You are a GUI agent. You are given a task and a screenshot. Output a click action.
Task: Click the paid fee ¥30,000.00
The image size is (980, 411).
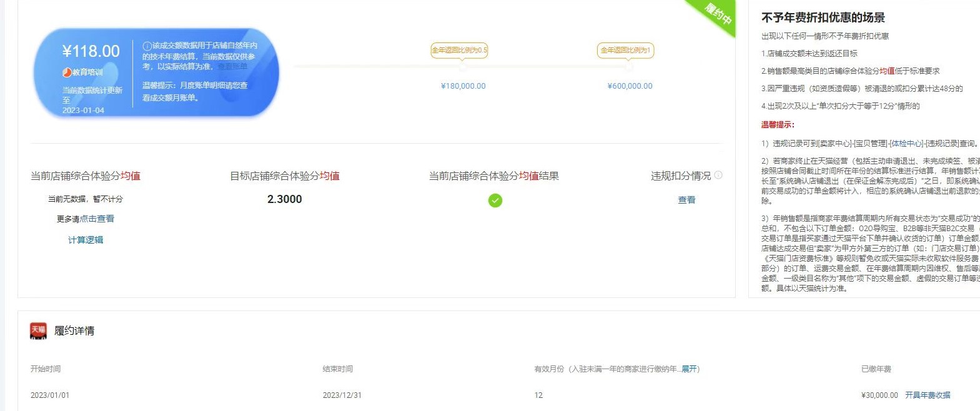pos(879,395)
